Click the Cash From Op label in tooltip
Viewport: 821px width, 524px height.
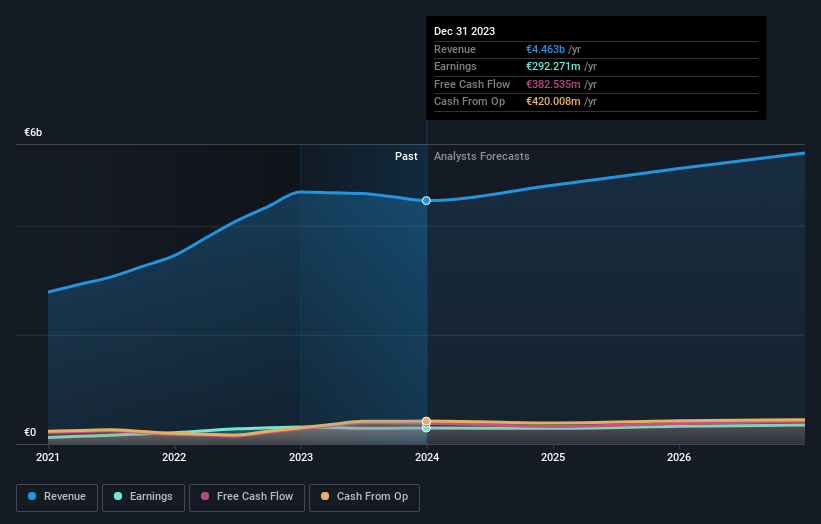point(469,102)
